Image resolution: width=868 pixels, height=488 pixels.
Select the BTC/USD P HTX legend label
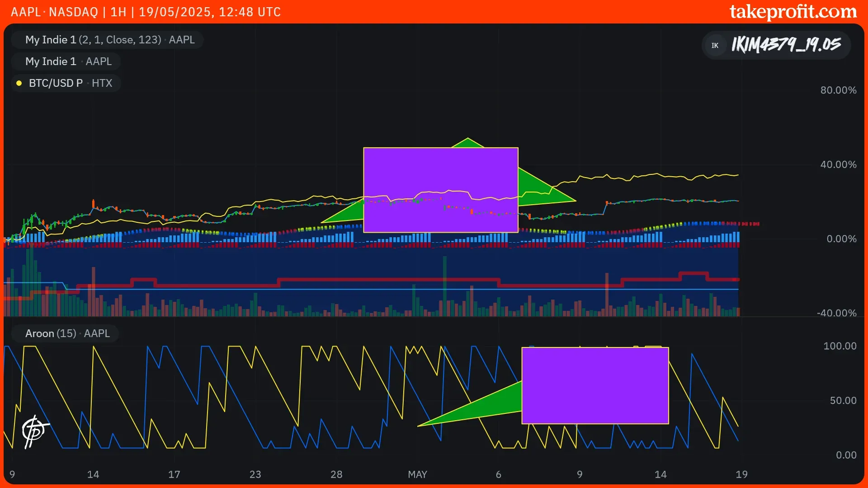pos(70,83)
